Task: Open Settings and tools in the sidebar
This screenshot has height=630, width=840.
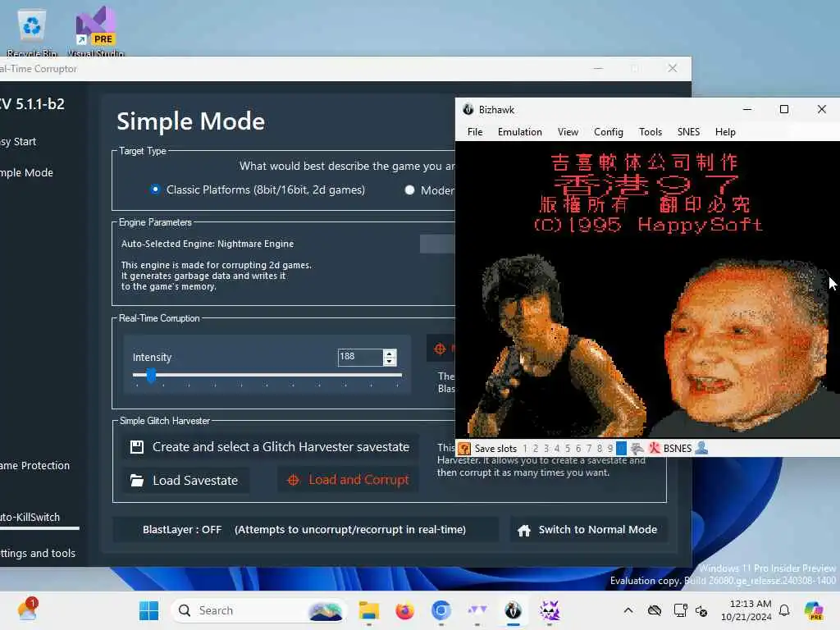Action: click(x=38, y=553)
